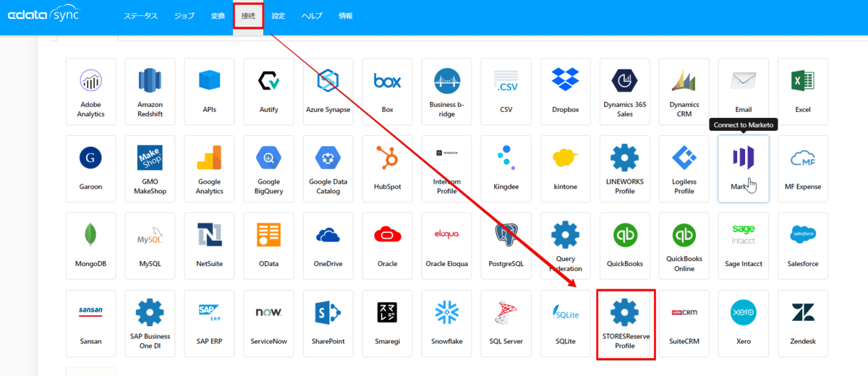Select the Zendesk connector
The height and width of the screenshot is (376, 868).
point(802,323)
